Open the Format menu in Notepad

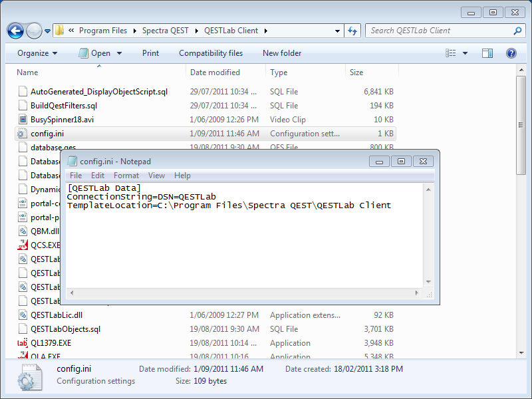[x=126, y=176]
